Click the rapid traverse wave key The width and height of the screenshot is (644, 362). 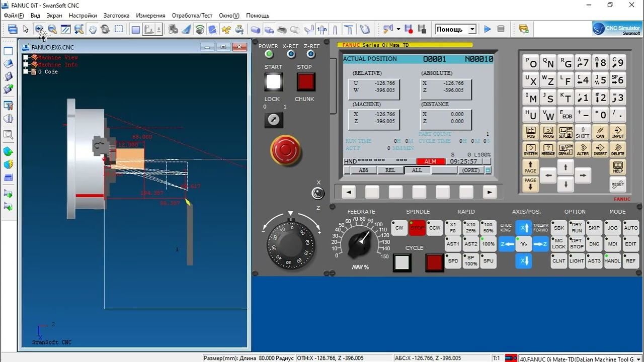coord(524,244)
